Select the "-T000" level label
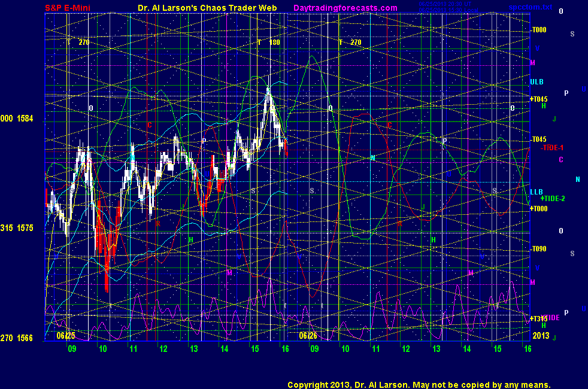The height and width of the screenshot is (389, 588). (x=538, y=30)
